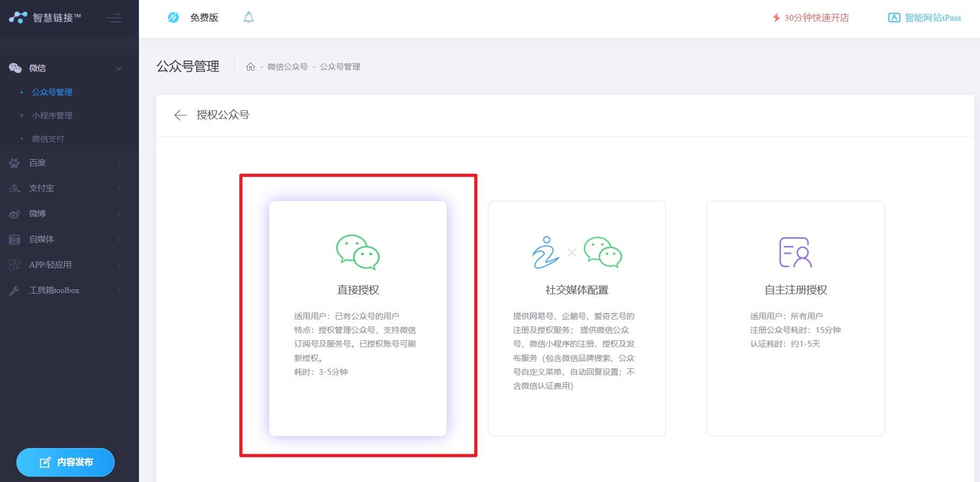This screenshot has height=482, width=980.
Task: Open 小程序管理 in the sidebar
Action: pos(52,116)
